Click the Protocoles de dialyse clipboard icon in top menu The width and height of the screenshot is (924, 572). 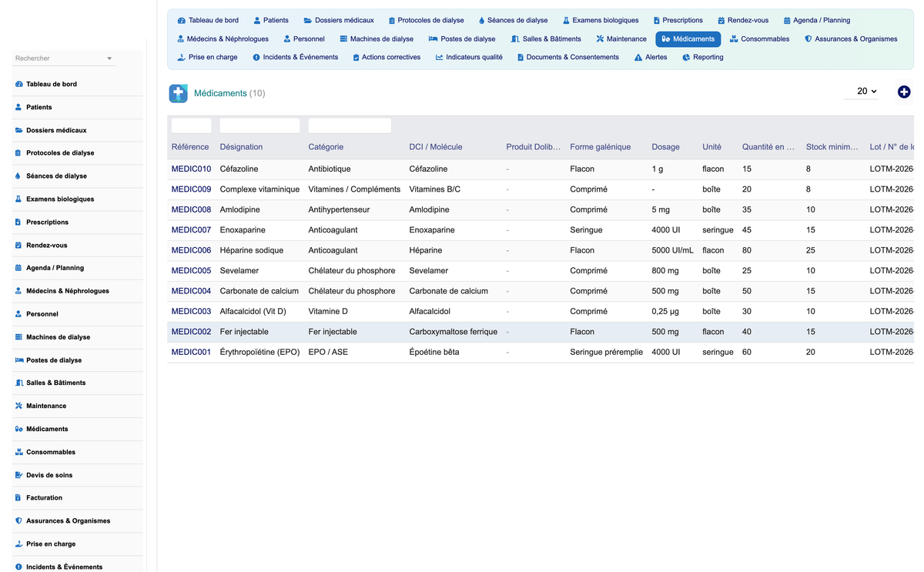[x=392, y=20]
